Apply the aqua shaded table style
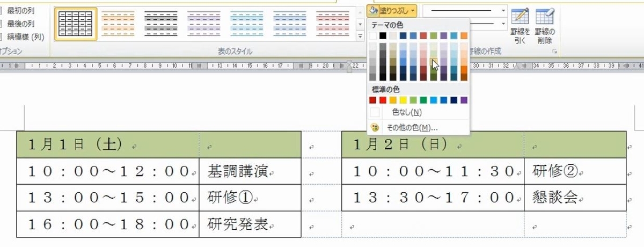 247,24
